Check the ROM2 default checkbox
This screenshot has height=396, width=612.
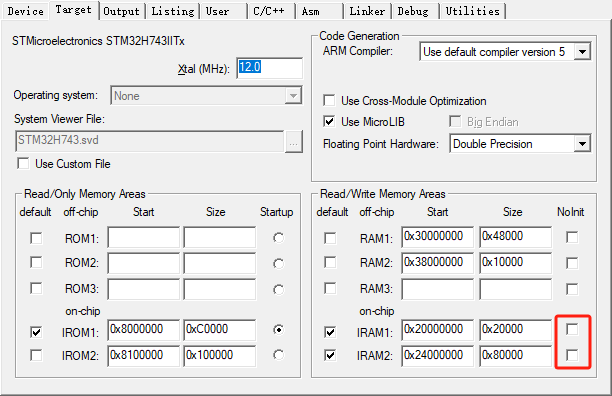(36, 262)
